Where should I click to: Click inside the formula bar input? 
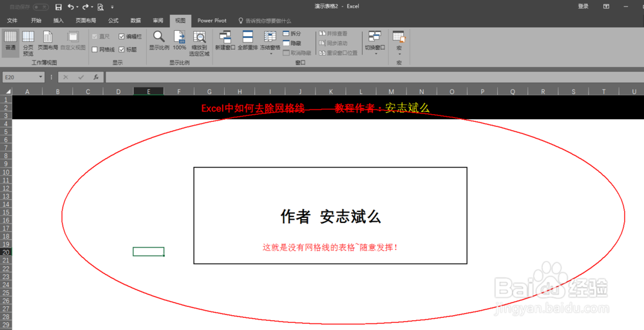coord(374,77)
